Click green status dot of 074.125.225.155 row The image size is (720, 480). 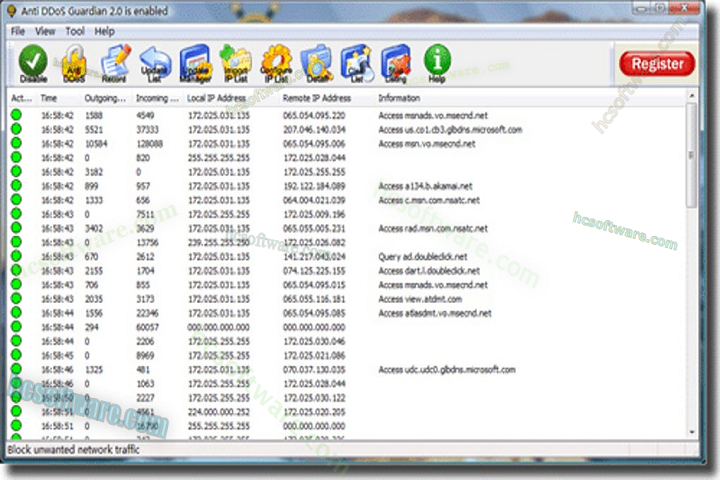pos(16,270)
